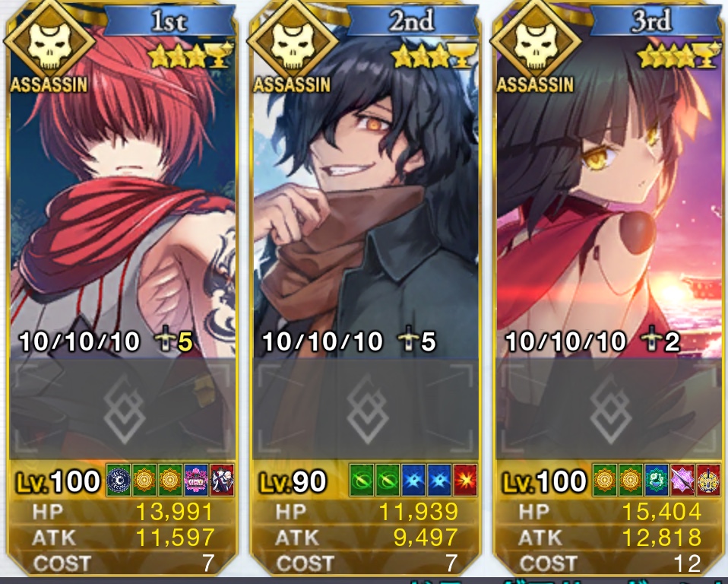The image size is (728, 584).
Task: Select the red character portrait code on the 1st card
Action: 222,481
